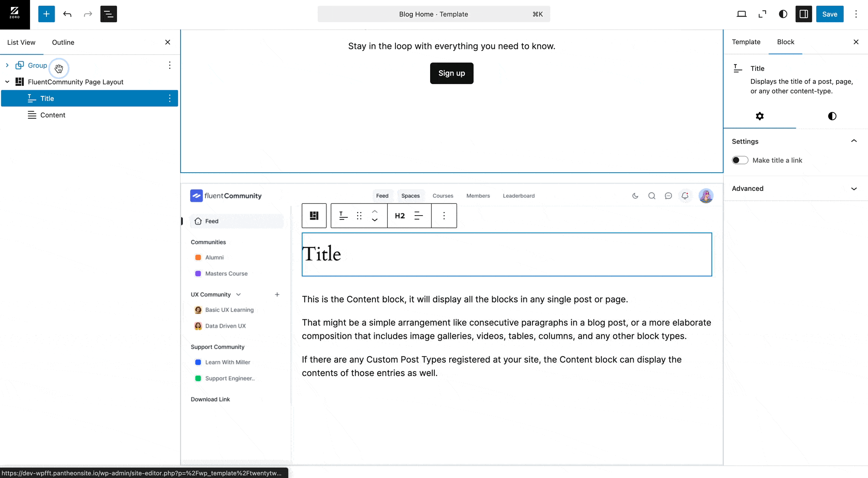Select the Group block in list view
Viewport: 868px width, 478px height.
tap(37, 65)
